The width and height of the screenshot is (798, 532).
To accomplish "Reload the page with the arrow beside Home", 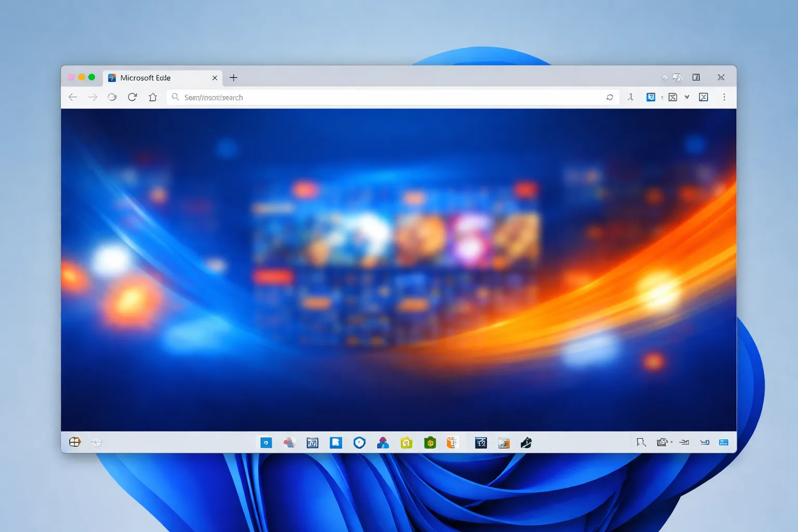I will click(x=132, y=97).
